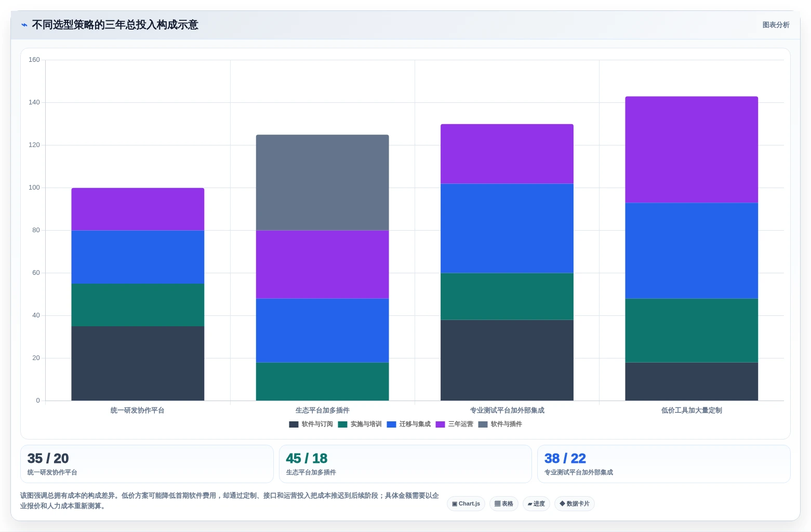The width and height of the screenshot is (811, 532).
Task: Click the 数据卡片 tag chip
Action: point(575,504)
